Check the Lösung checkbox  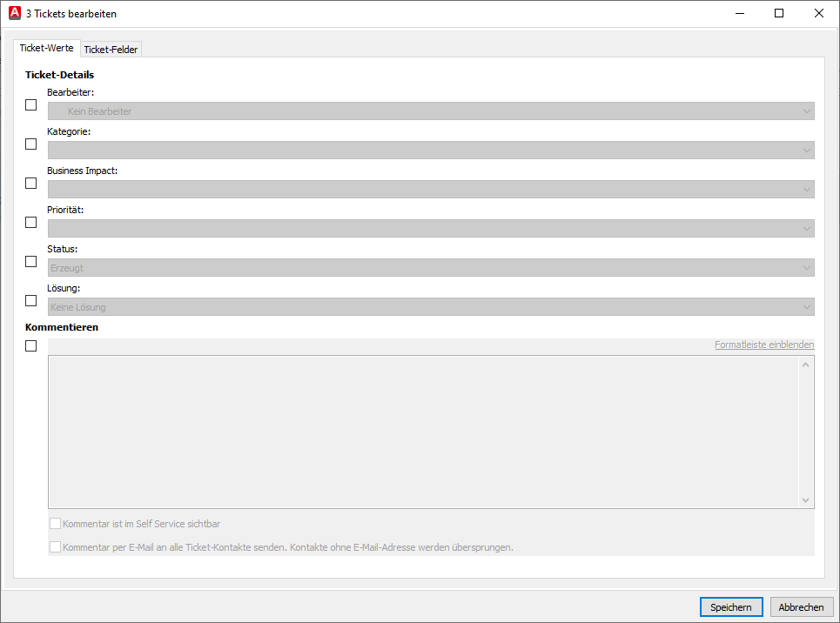pyautogui.click(x=31, y=301)
